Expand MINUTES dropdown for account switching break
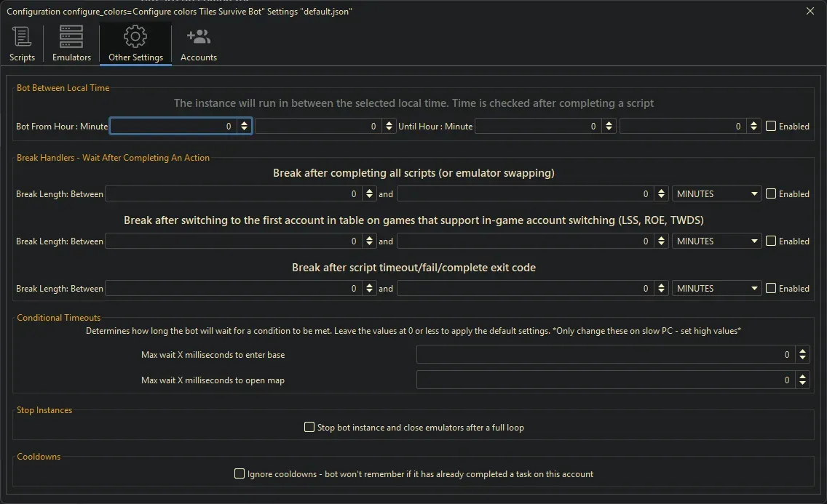This screenshot has width=827, height=504. [716, 241]
